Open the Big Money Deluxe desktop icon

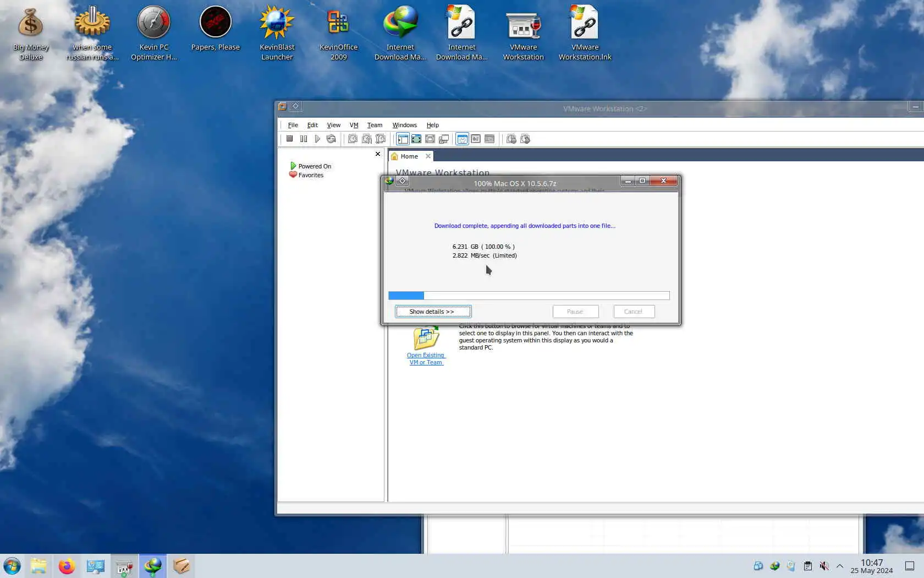31,34
